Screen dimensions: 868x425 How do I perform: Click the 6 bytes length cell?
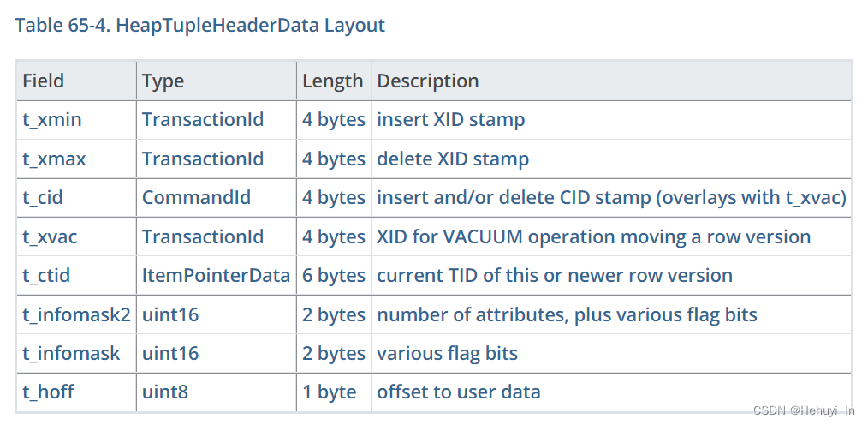click(x=334, y=276)
